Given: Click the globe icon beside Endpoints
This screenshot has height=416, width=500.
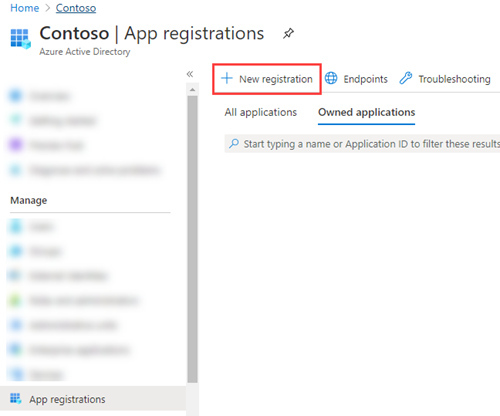Looking at the screenshot, I should coord(331,78).
